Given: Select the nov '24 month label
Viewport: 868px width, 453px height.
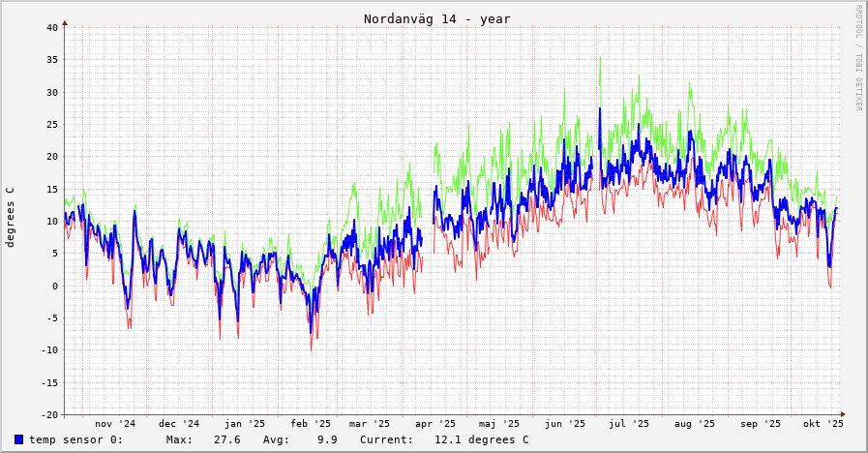Looking at the screenshot, I should [115, 423].
